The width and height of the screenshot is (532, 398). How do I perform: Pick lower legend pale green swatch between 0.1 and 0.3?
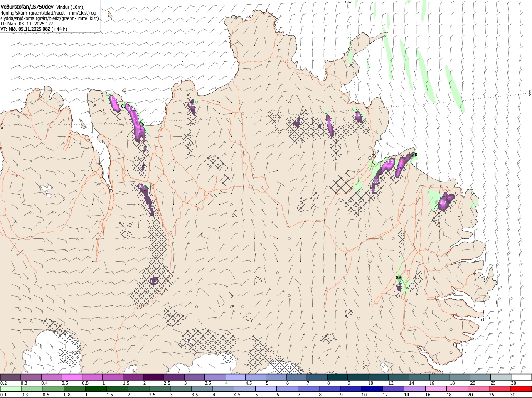pyautogui.click(x=11, y=389)
